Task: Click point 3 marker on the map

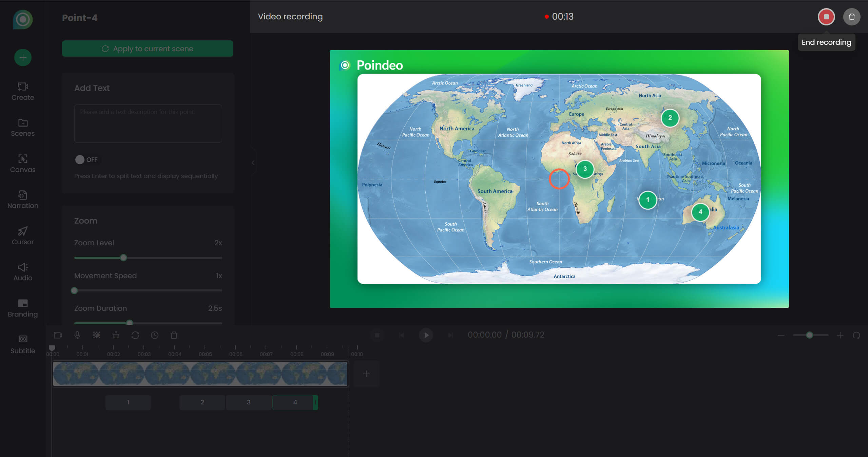Action: click(x=584, y=169)
